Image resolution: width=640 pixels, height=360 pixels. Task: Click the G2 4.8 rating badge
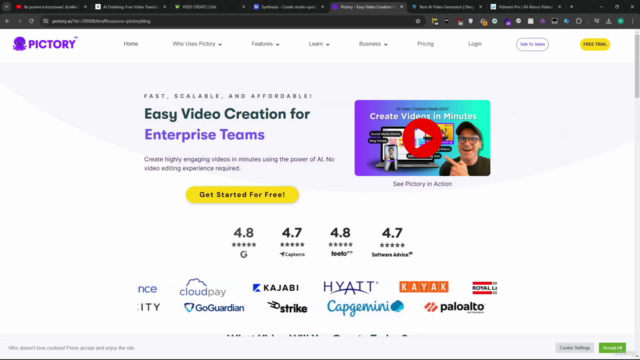pos(244,242)
